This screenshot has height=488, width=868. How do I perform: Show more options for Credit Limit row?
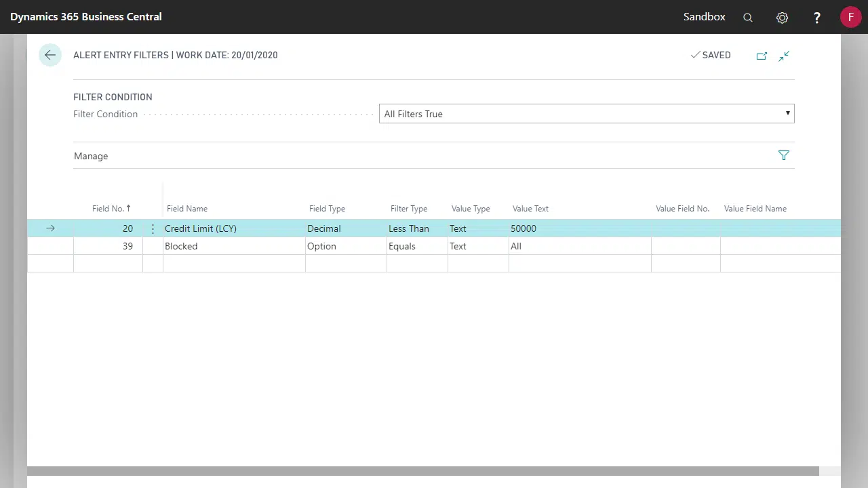(x=153, y=229)
